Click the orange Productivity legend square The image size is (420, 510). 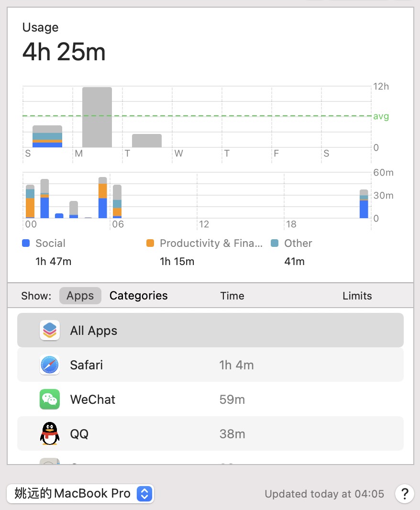(151, 243)
